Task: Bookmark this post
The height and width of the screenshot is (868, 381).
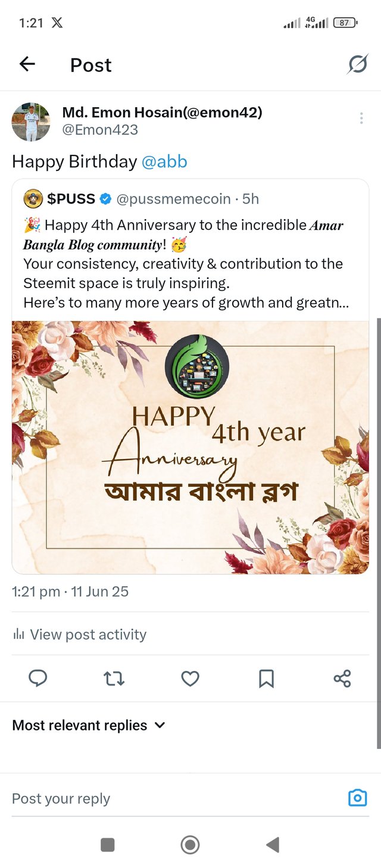Action: click(x=266, y=678)
